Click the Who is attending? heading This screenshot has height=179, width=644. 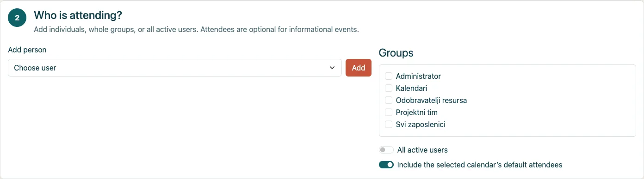click(x=78, y=15)
